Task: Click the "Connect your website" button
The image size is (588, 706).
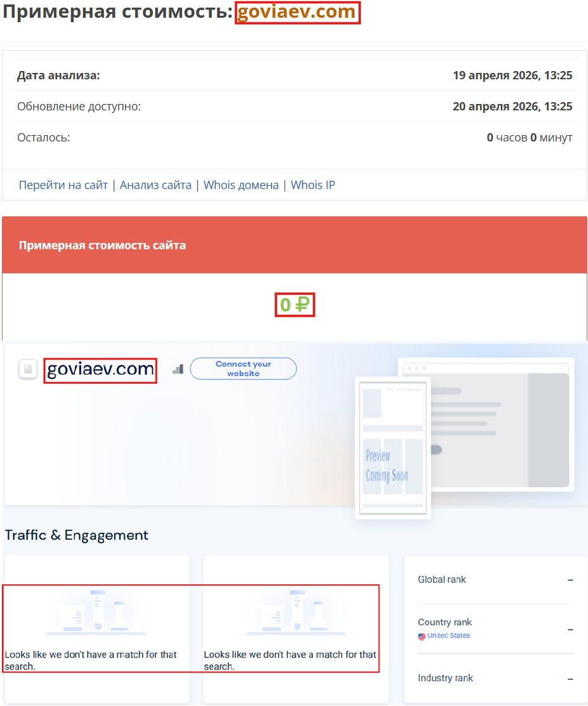Action: (243, 369)
